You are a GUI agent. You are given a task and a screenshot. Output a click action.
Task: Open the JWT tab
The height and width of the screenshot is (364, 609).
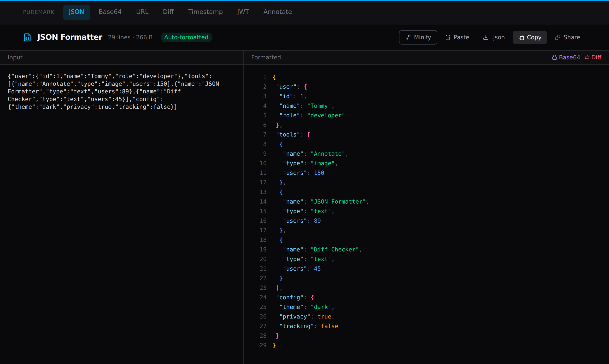click(243, 12)
